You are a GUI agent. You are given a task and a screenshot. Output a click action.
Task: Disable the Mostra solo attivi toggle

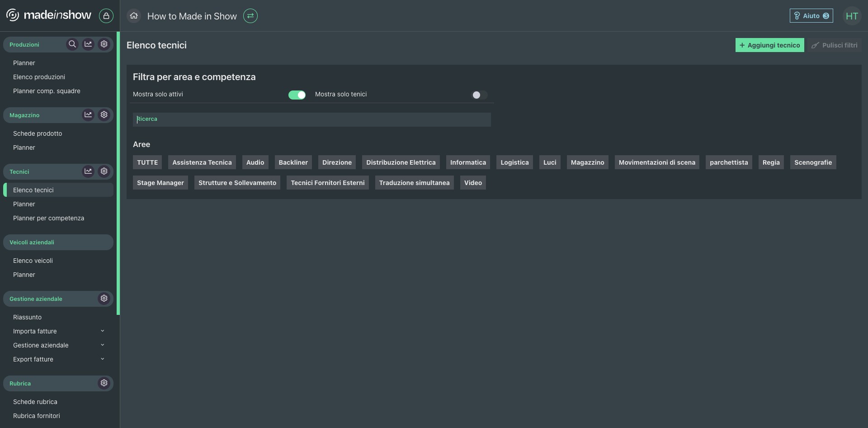click(297, 95)
